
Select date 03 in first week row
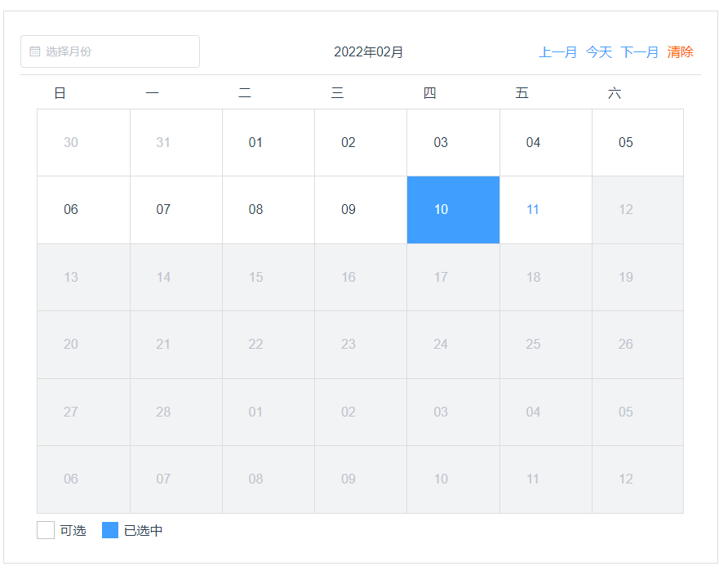click(x=453, y=143)
